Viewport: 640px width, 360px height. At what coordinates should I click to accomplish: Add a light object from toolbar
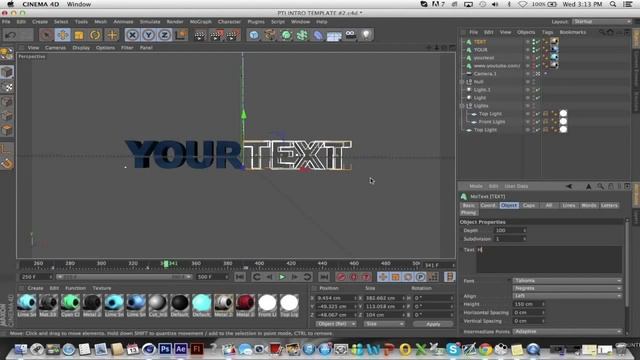[x=366, y=36]
